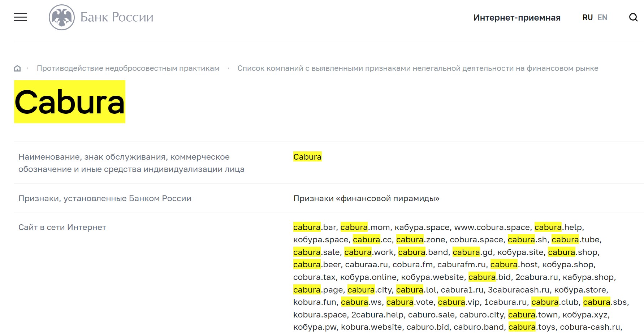The width and height of the screenshot is (644, 333).
Task: Click the cabura.vote domain text
Action: point(410,302)
